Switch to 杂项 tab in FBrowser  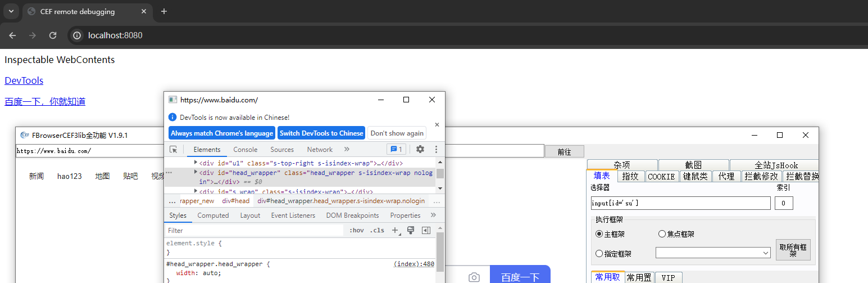coord(621,165)
